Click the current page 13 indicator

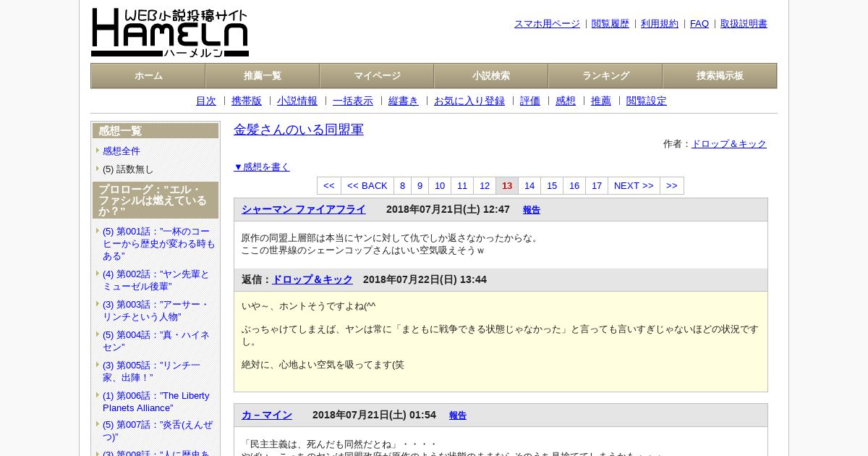pos(507,186)
